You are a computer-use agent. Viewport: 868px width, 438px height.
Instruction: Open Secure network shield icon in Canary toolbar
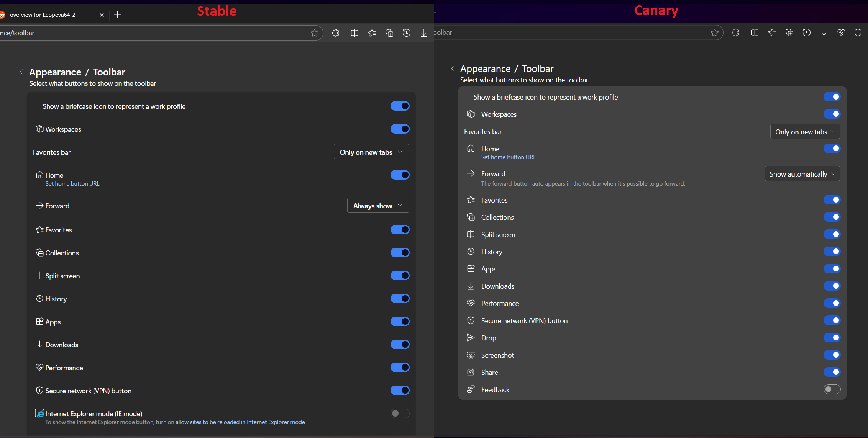pyautogui.click(x=858, y=33)
